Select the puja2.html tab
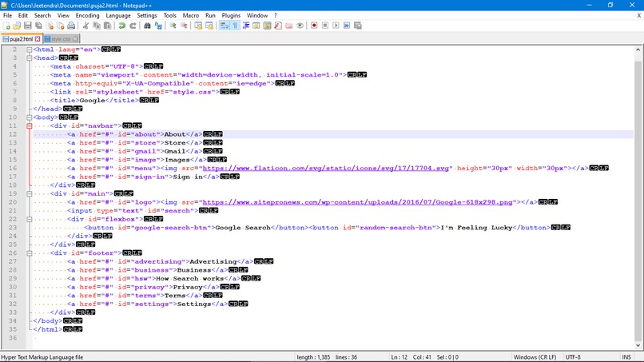 [21, 39]
